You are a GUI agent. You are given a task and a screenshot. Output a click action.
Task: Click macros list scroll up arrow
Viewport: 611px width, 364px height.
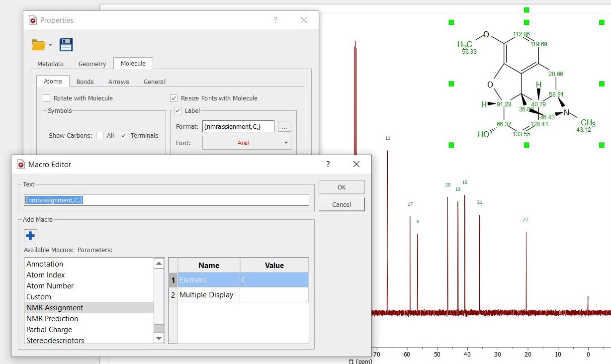[159, 264]
